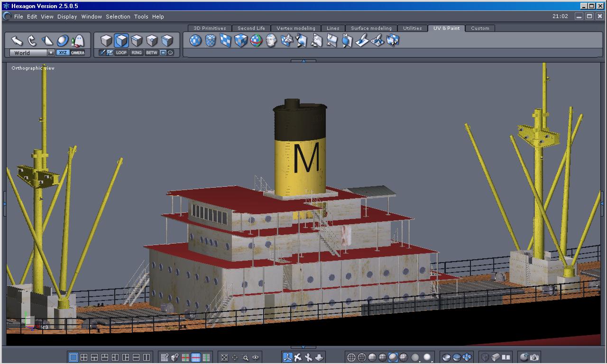Viewport: 607px width, 364px height.
Task: Toggle the RING selection mode
Action: [137, 53]
